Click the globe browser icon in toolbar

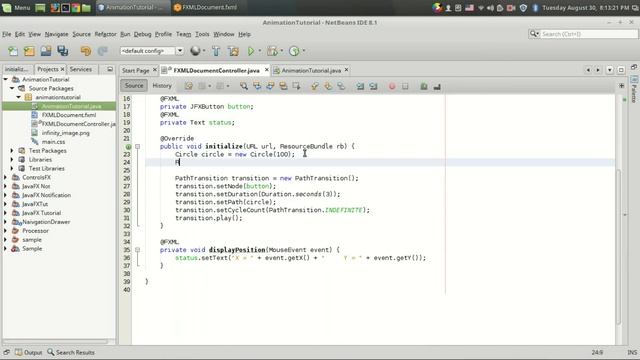point(195,51)
